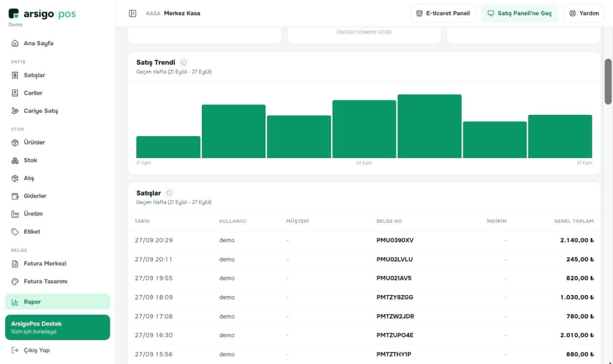The height and width of the screenshot is (364, 613).
Task: Click the 27/09 18:09 date cell
Action: [154, 297]
